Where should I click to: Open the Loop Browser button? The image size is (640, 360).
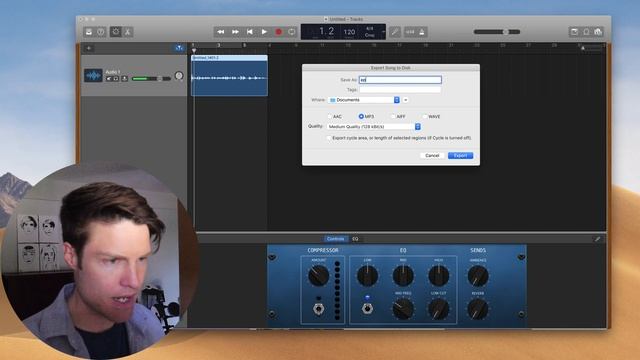point(587,32)
